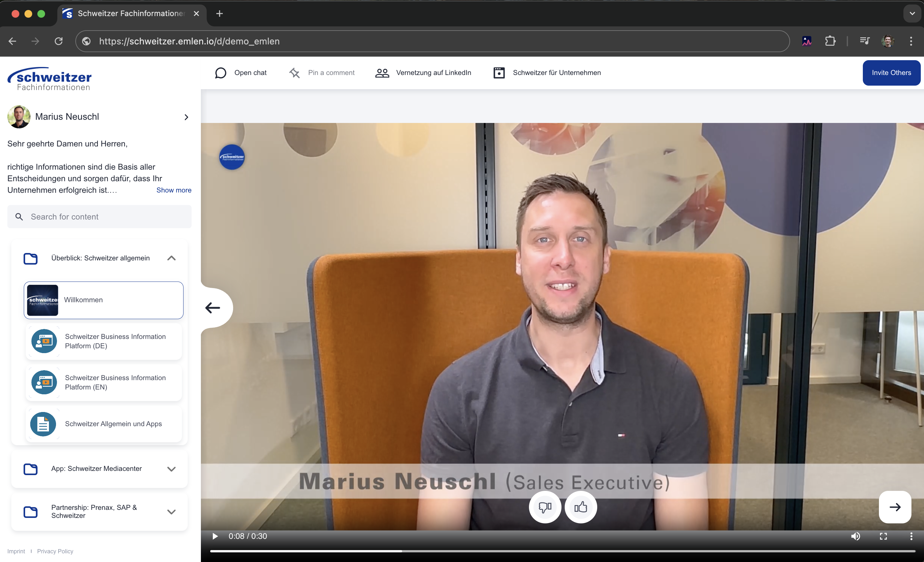Click the thumbs down icon on video
924x562 pixels.
pos(544,507)
